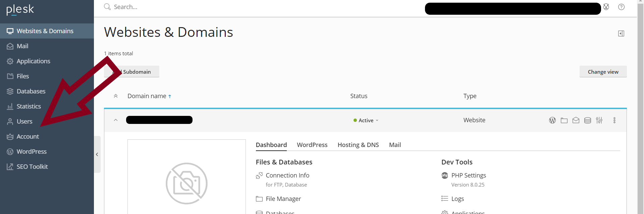
Task: Click the mail envelope icon in domain row
Action: 576,120
